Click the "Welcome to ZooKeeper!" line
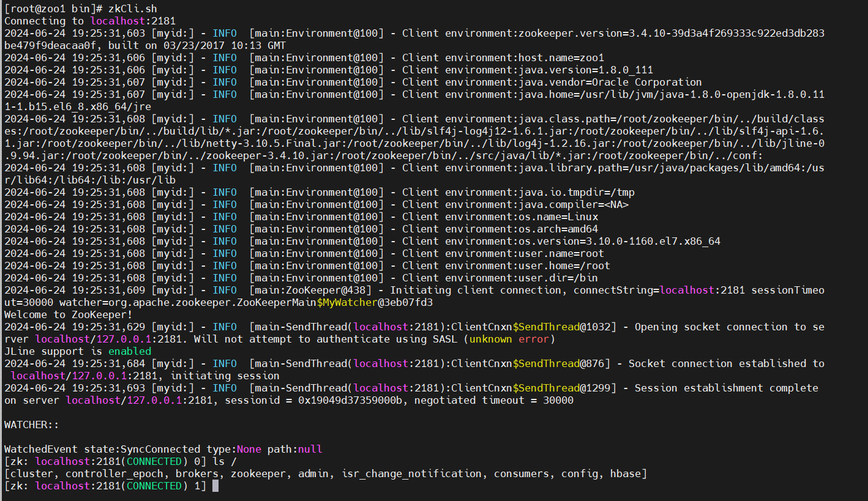This screenshot has width=868, height=501. (x=69, y=314)
